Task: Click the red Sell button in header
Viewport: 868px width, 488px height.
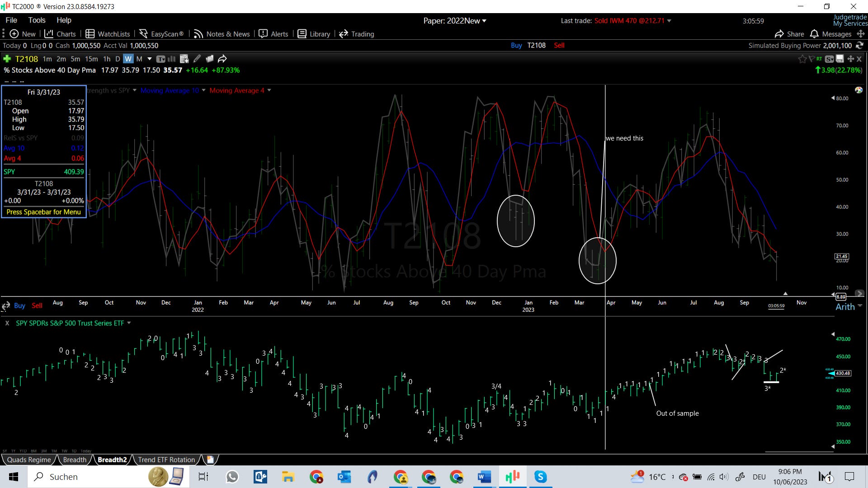Action: 559,45
